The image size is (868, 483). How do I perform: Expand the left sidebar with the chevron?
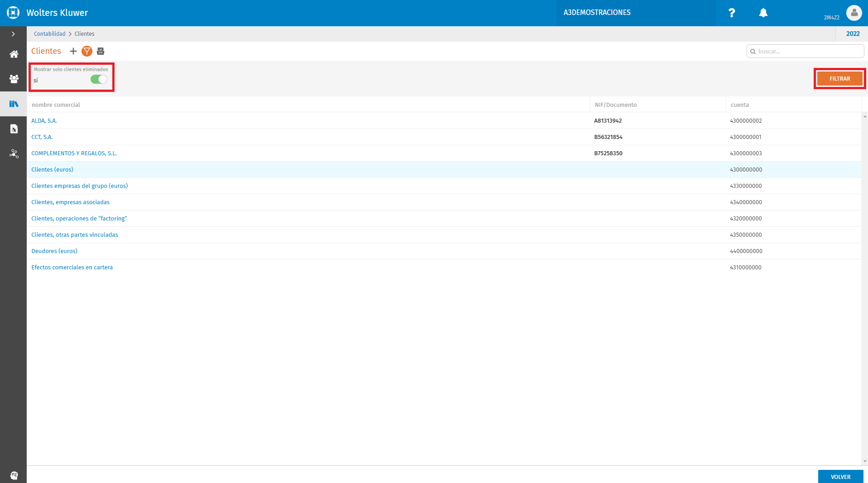(x=13, y=34)
